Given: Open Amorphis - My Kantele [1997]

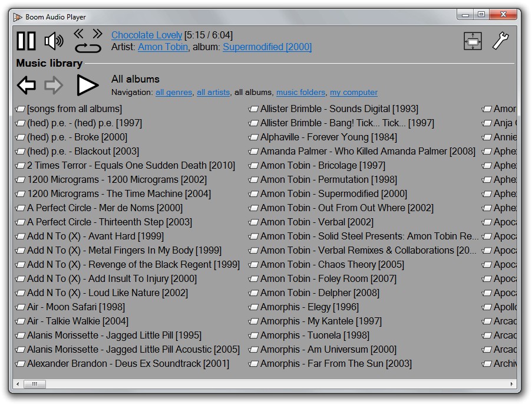Looking at the screenshot, I should pyautogui.click(x=321, y=321).
